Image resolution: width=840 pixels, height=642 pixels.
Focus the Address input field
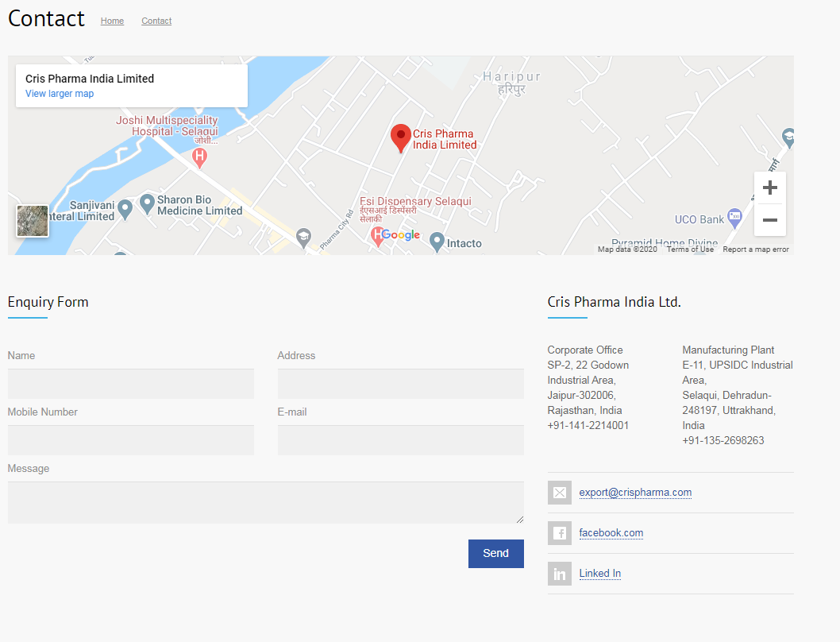400,384
